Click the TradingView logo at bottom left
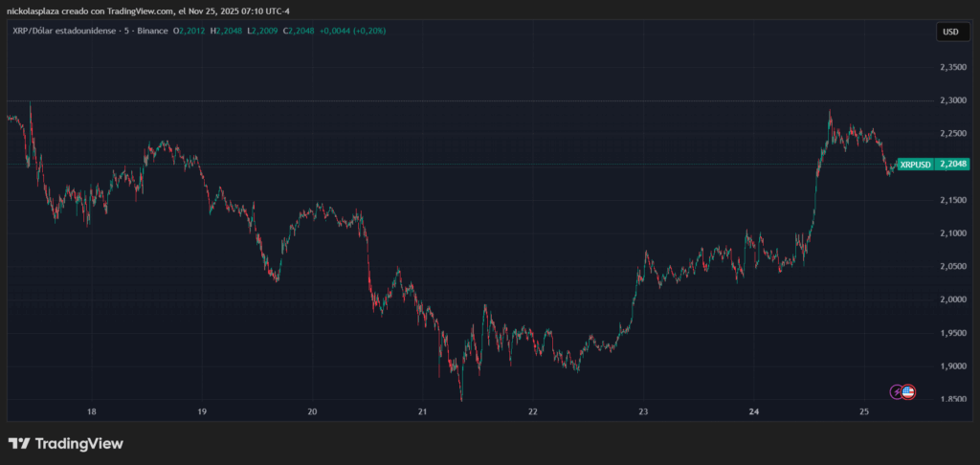 pyautogui.click(x=66, y=444)
